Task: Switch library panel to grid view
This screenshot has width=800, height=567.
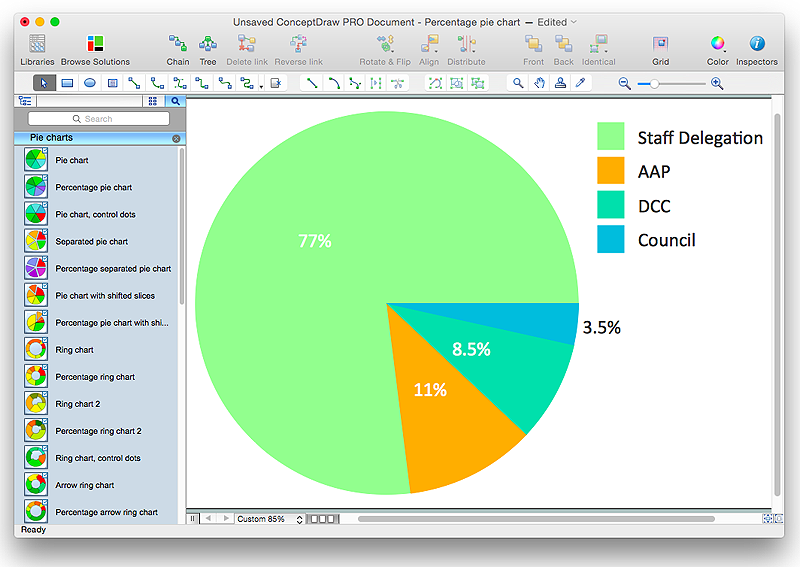Action: [153, 101]
